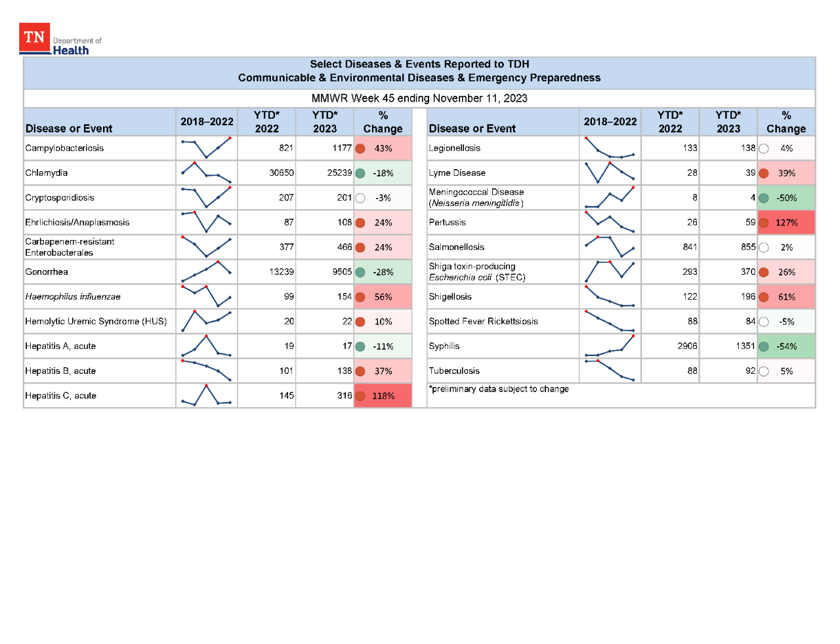Toggle the green circle for Hepatitis A, acute

tap(360, 346)
